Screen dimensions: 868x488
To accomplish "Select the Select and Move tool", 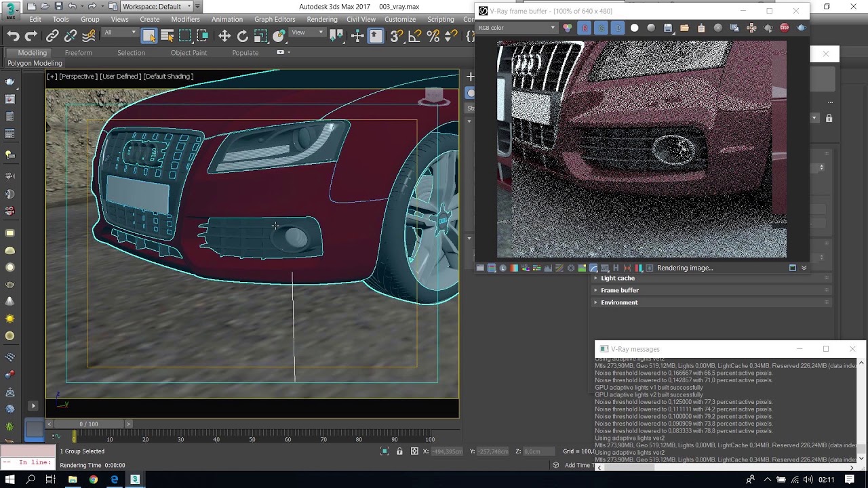I will coord(224,36).
